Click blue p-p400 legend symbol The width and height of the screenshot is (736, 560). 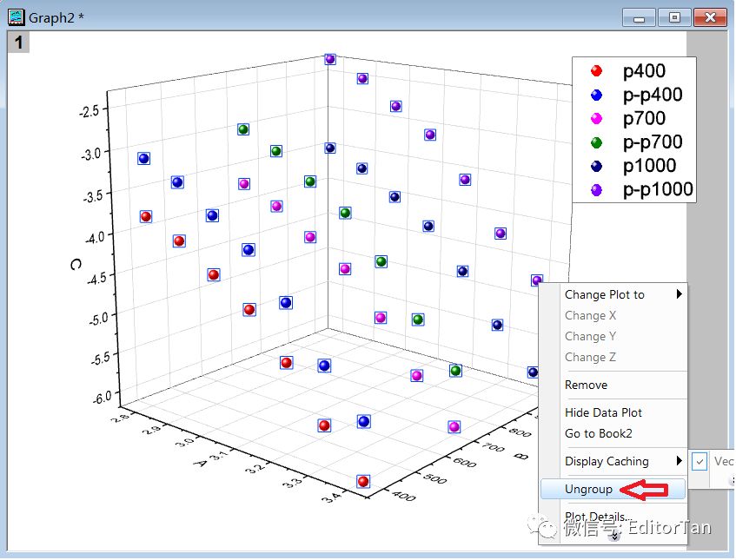(x=596, y=96)
